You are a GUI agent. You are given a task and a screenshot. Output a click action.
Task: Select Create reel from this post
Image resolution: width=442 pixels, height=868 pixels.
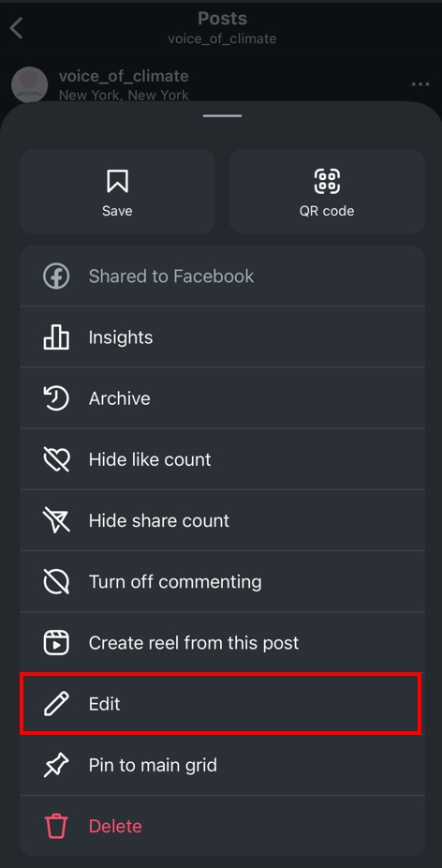[222, 643]
